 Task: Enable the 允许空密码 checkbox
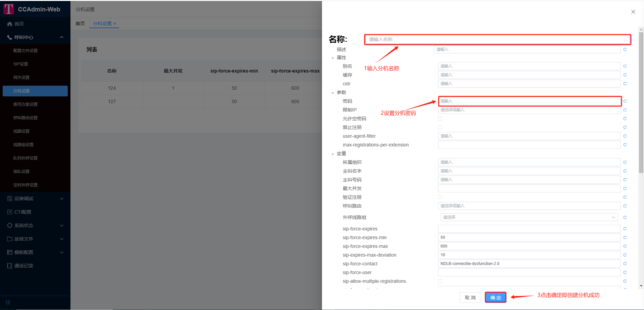coord(440,119)
